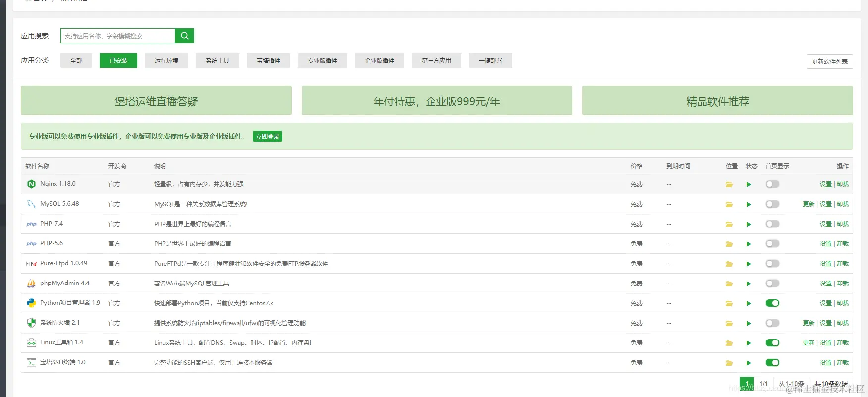The width and height of the screenshot is (868, 397).
Task: Select the 一键部署 category tab
Action: tap(490, 60)
